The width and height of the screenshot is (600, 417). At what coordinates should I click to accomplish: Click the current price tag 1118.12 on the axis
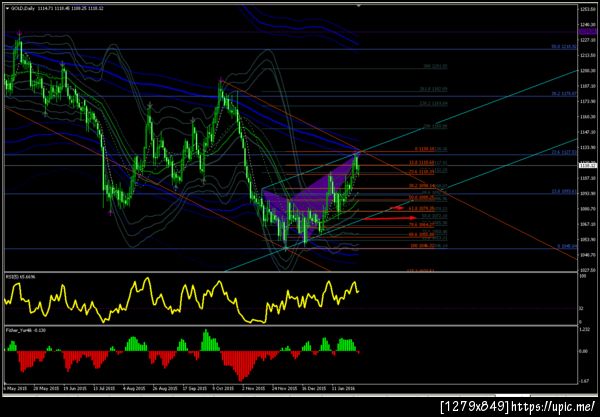click(x=587, y=166)
